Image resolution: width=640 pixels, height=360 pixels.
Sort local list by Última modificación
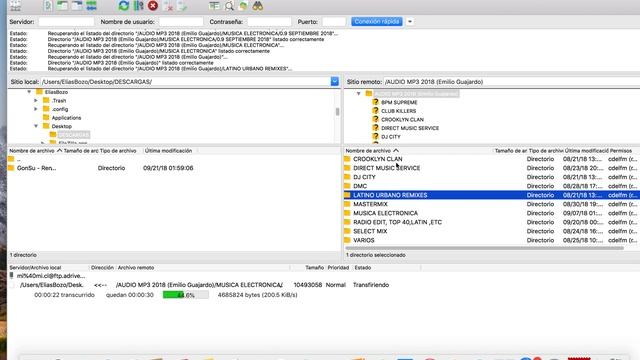point(168,151)
